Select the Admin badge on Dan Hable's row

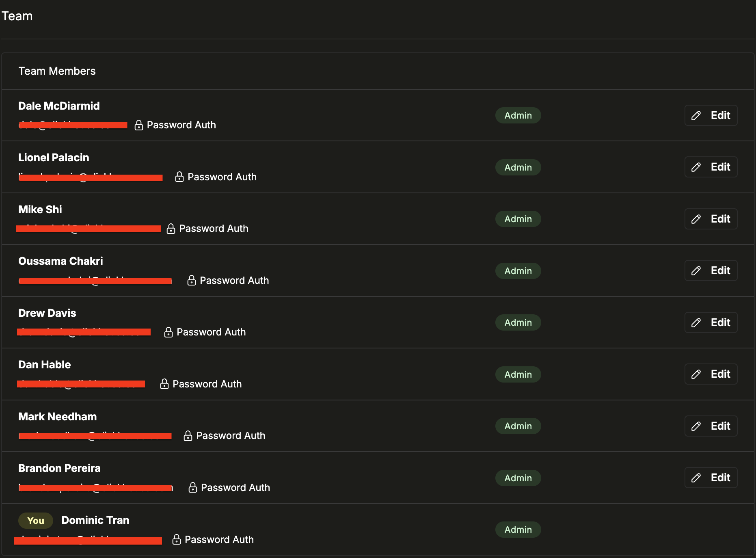click(x=518, y=374)
